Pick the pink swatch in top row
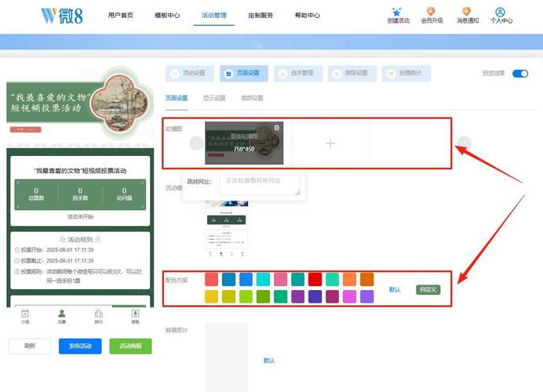Image resolution: width=543 pixels, height=392 pixels. [280, 279]
